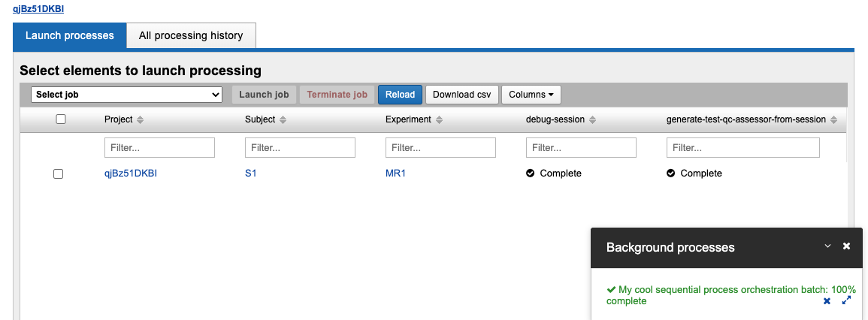Collapse the Background processes panel
The width and height of the screenshot is (868, 320).
pos(827,246)
